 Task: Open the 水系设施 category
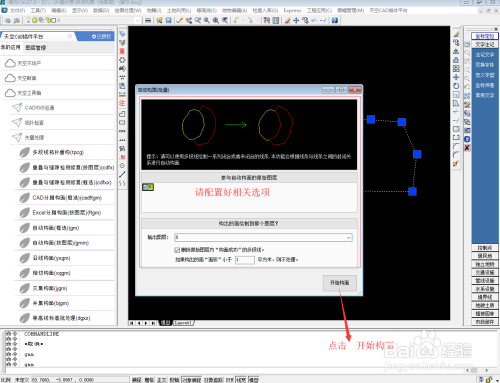point(485,289)
